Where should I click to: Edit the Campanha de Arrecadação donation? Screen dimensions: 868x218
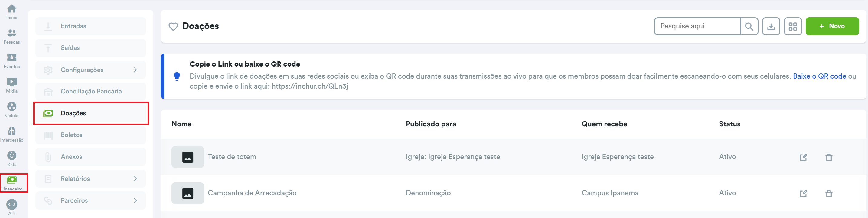[x=803, y=194]
